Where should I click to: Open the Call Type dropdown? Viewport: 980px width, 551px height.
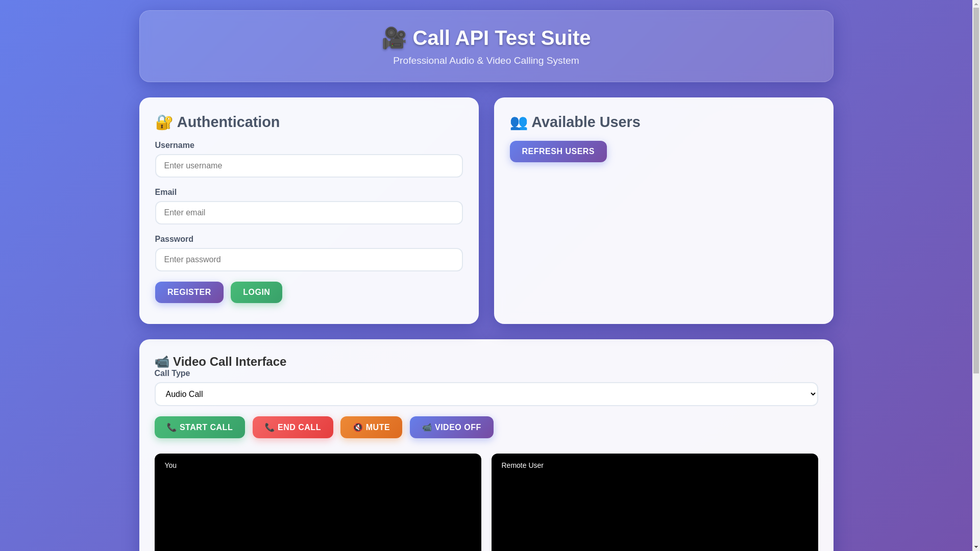point(486,394)
